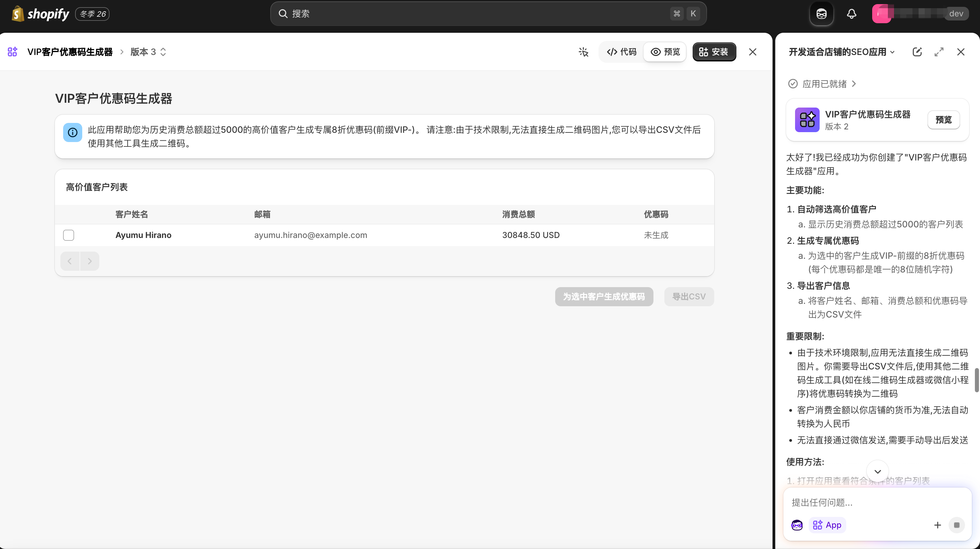Click the 冬季 26 edition badge

(92, 14)
